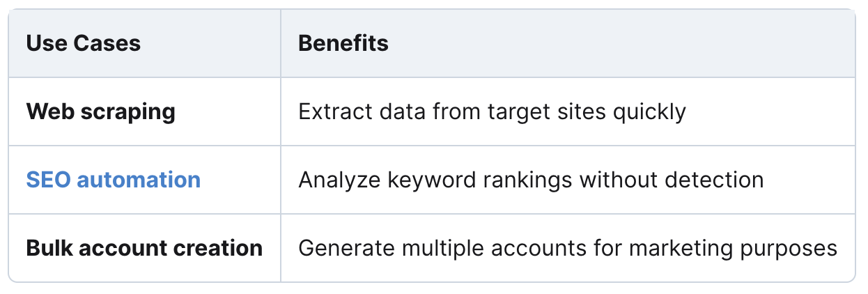Click the word "sites" in Benefits column
Image resolution: width=868 pixels, height=294 pixels.
[x=582, y=111]
